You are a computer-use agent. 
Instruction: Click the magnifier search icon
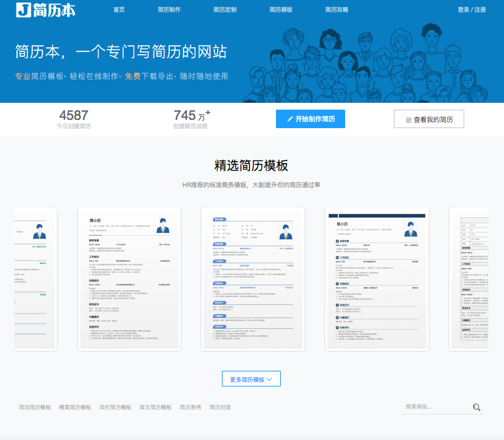coord(477,407)
